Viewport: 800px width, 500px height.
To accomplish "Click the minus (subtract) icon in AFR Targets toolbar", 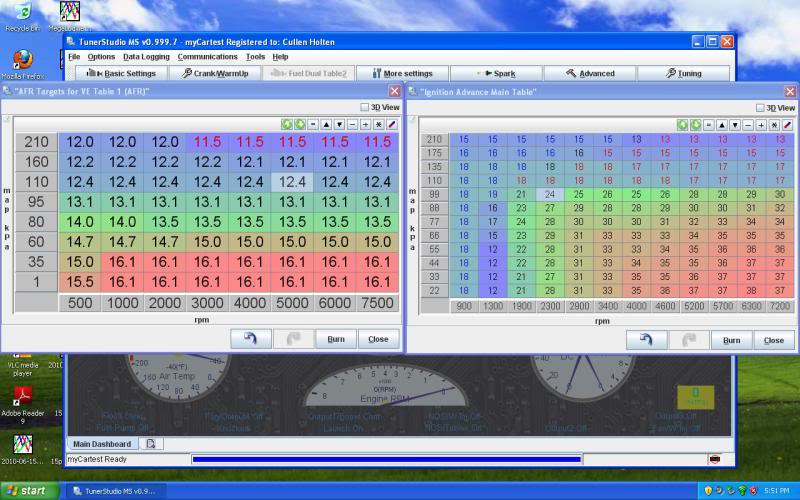I will click(353, 124).
